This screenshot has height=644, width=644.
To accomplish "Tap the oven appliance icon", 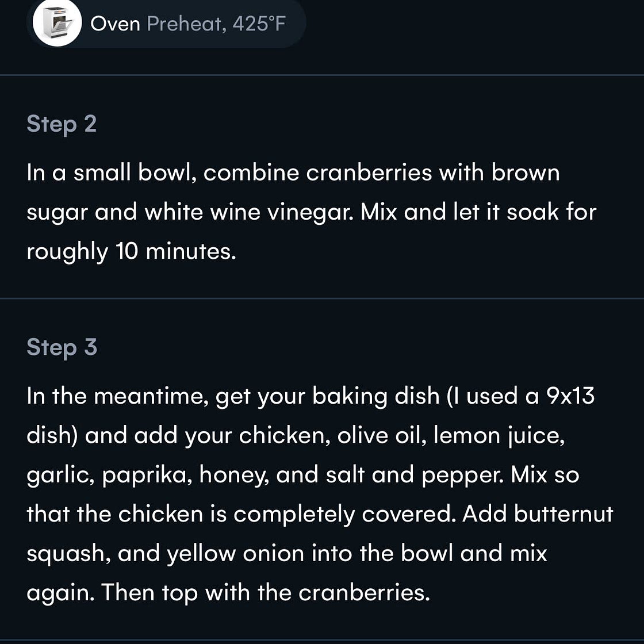I will [x=57, y=23].
